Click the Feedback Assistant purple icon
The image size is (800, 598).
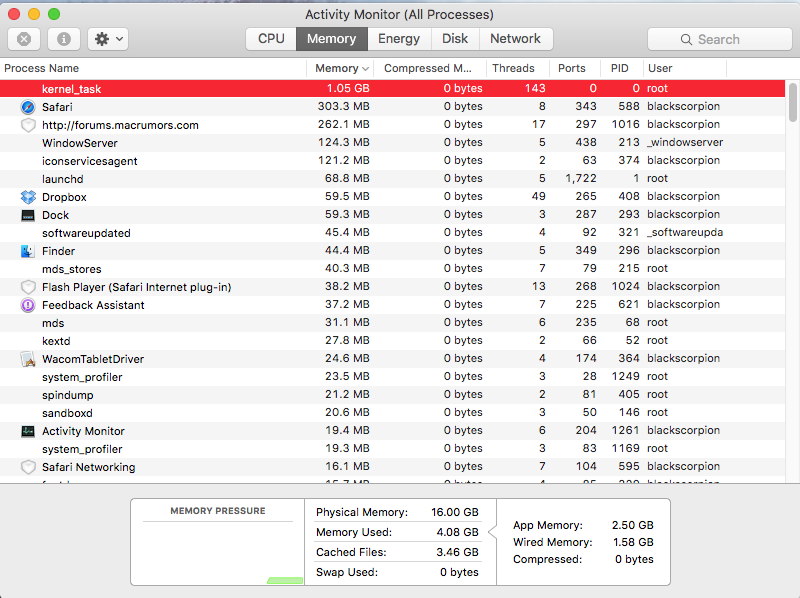[28, 305]
